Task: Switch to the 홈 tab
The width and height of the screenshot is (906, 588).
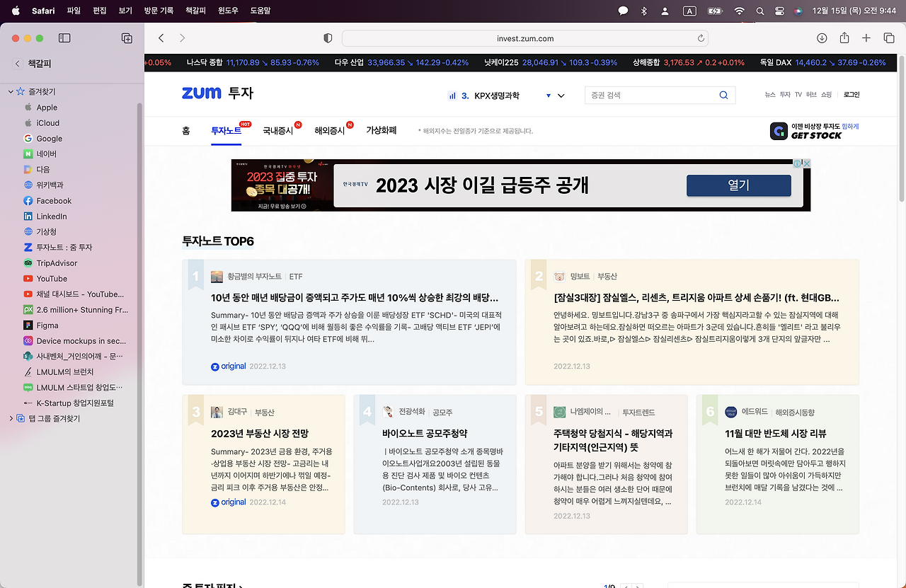Action: pos(186,131)
